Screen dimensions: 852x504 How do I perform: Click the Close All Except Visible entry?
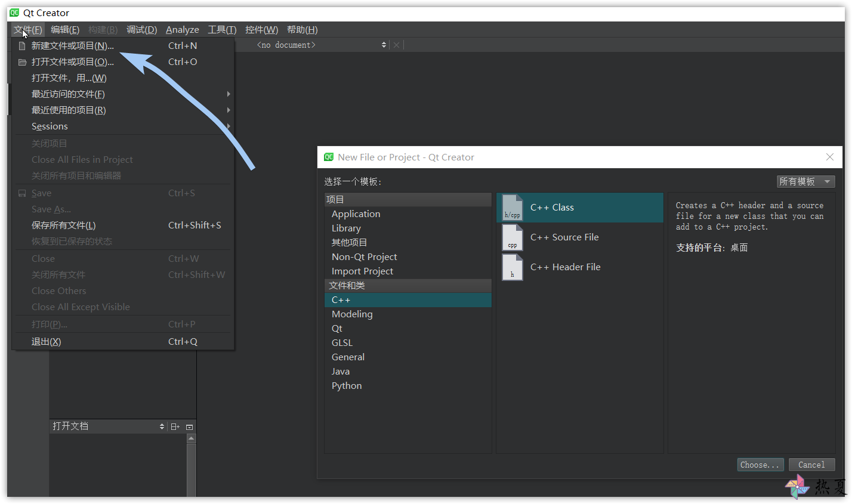pos(123,307)
